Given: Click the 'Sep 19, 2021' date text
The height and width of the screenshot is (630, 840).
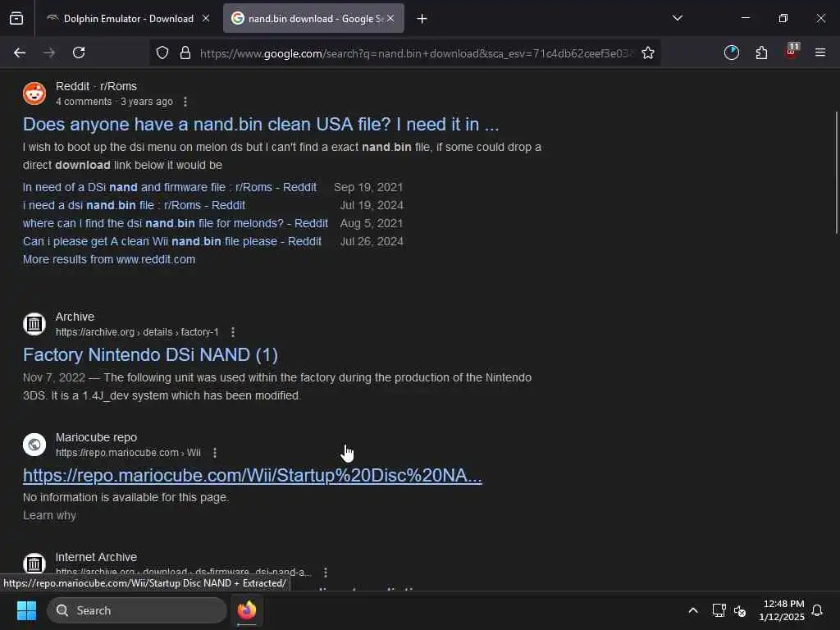Looking at the screenshot, I should point(368,187).
